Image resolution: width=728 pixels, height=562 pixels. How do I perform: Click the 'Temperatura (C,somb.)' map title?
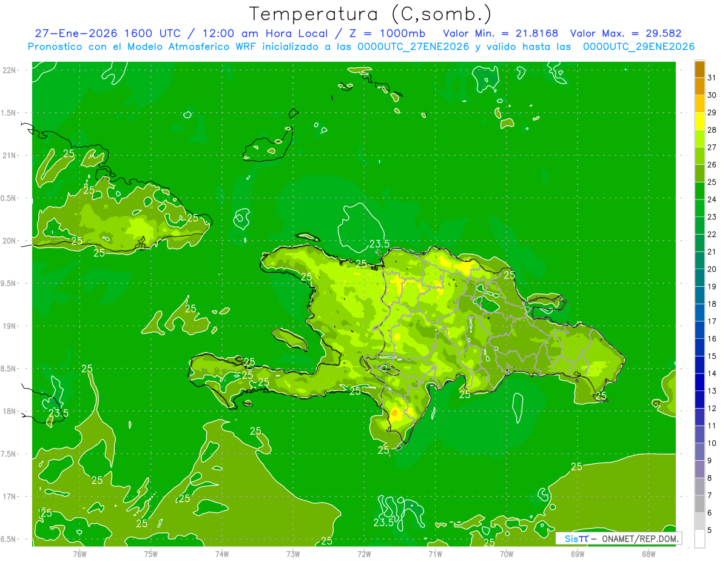point(371,14)
